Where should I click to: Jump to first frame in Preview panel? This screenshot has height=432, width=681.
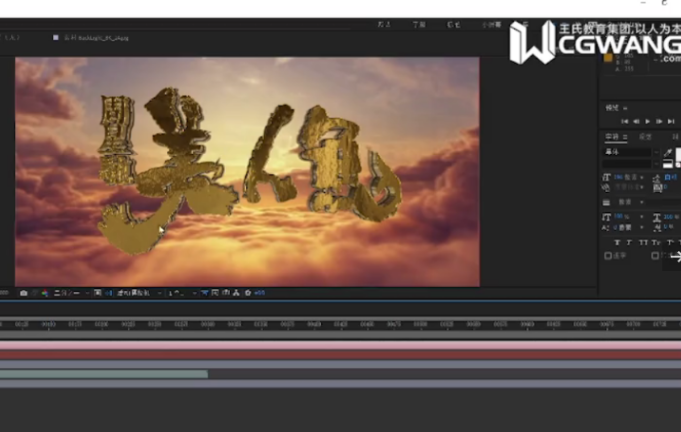(625, 122)
